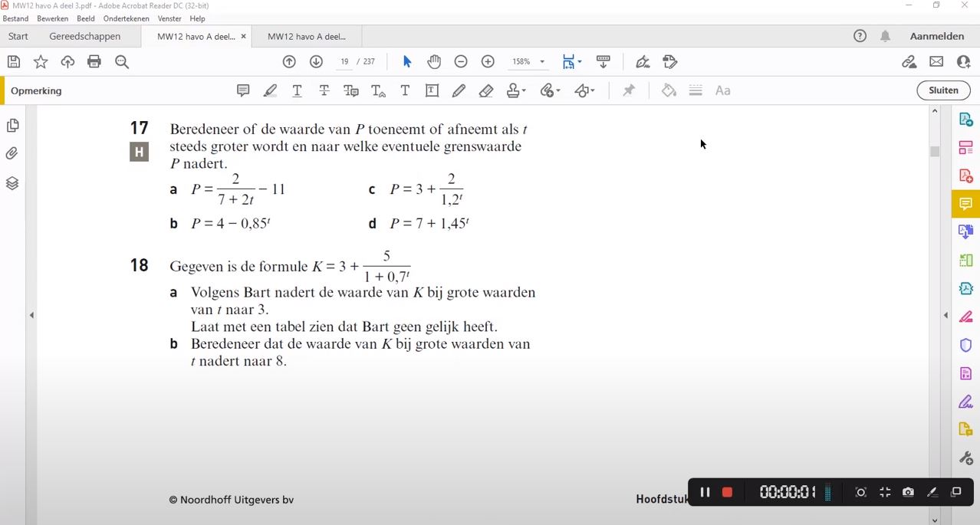Open the Venster menu
Screen dimensions: 980x525
tap(169, 18)
